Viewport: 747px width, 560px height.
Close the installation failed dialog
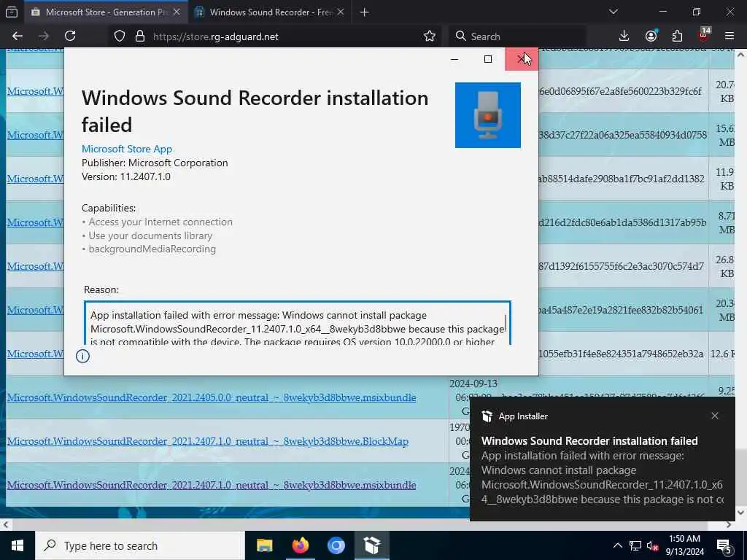click(522, 59)
